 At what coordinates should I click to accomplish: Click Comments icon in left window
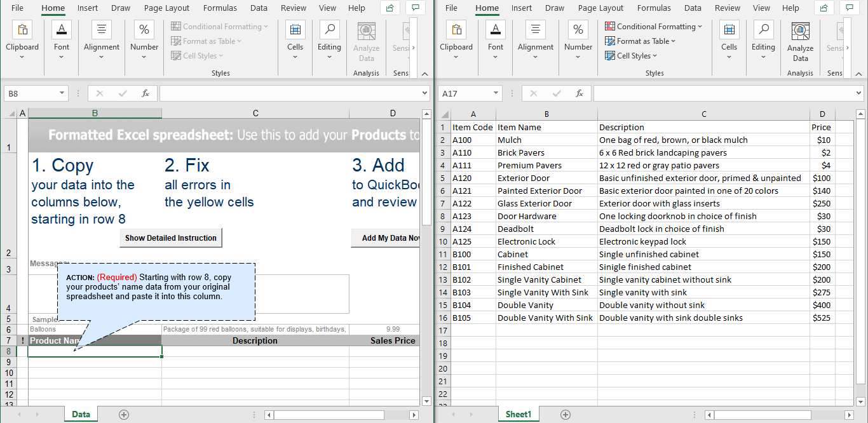[416, 8]
